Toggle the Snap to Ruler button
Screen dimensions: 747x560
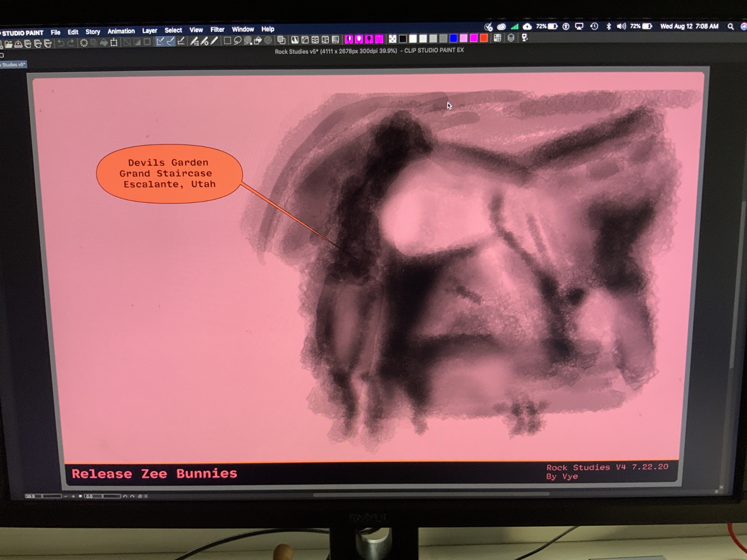click(x=160, y=41)
